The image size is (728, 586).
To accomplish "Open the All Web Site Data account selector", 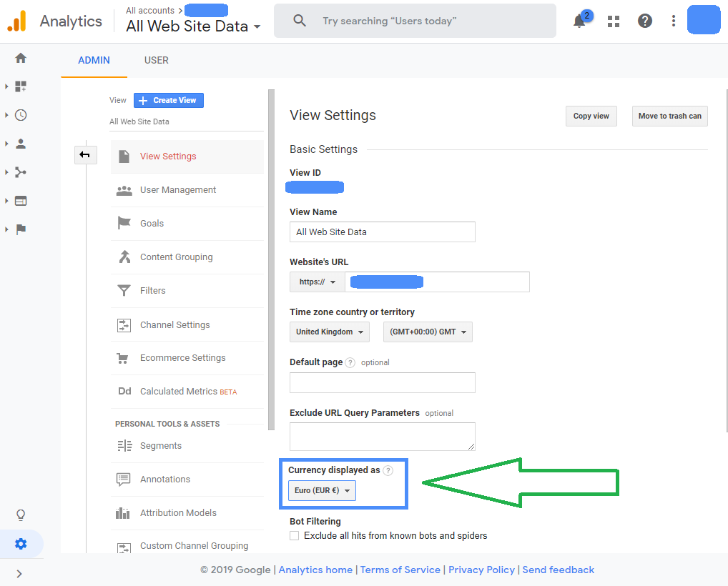I will tap(193, 26).
